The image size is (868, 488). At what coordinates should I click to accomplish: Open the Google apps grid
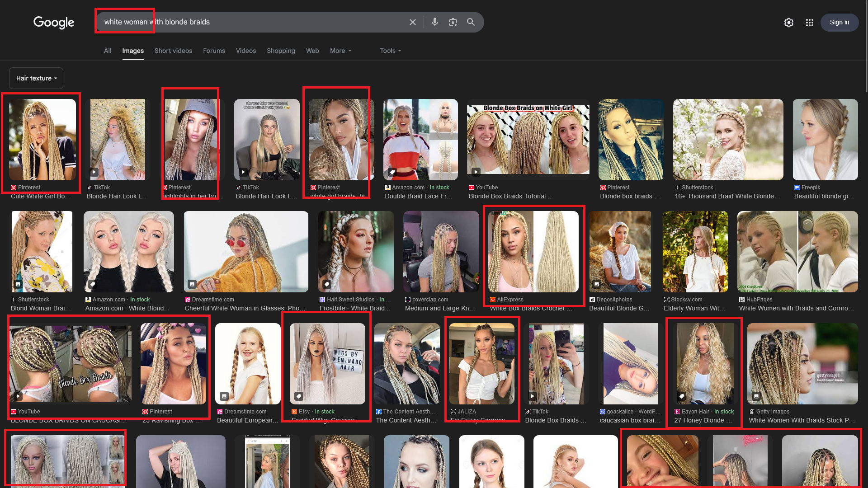point(809,23)
